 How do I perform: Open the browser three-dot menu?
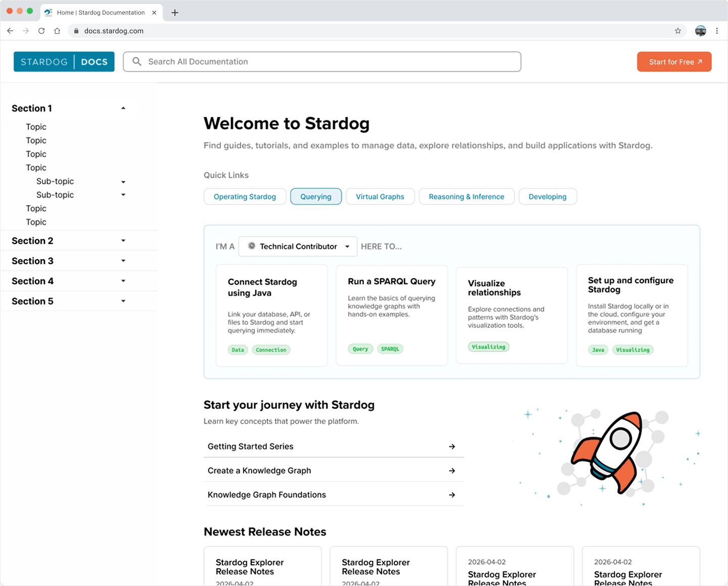pos(717,31)
